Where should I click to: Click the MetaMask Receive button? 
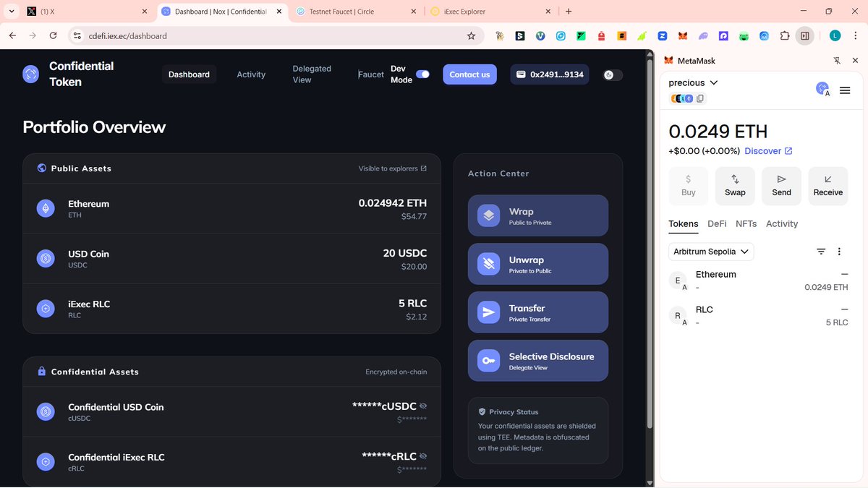pos(827,186)
